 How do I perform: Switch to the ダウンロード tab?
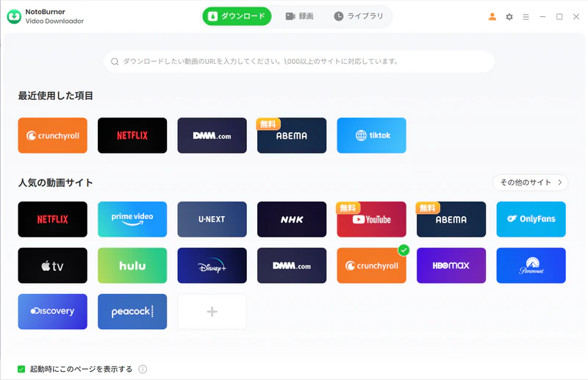click(237, 16)
